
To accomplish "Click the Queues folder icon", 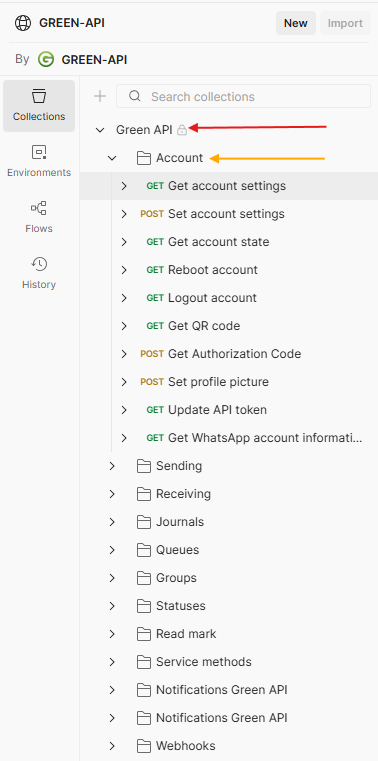I will coord(144,550).
